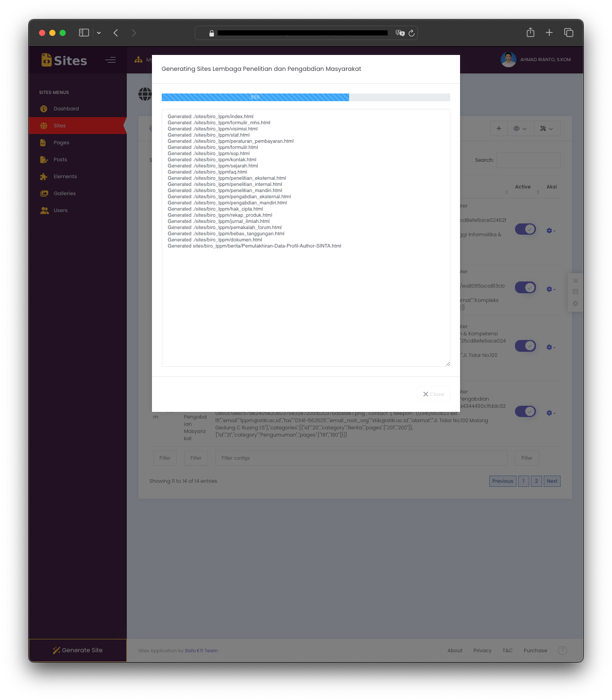Image resolution: width=612 pixels, height=700 pixels.
Task: Click the Galleries image icon
Action: tap(44, 194)
